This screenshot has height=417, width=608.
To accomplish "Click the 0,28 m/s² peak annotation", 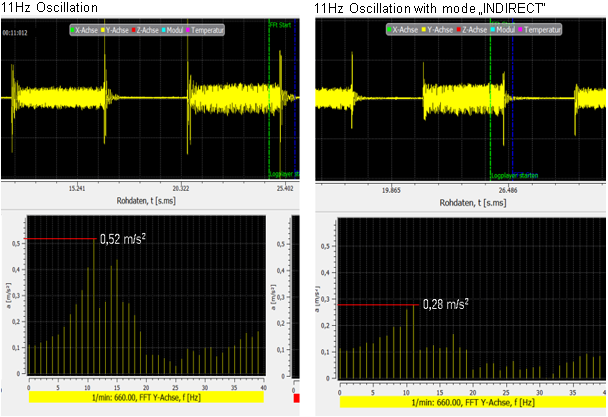I will (446, 304).
